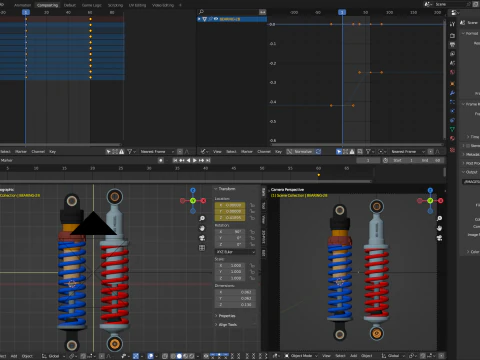Image resolution: width=480 pixels, height=360 pixels.
Task: Toggle camera view in left viewport
Action: (x=202, y=238)
